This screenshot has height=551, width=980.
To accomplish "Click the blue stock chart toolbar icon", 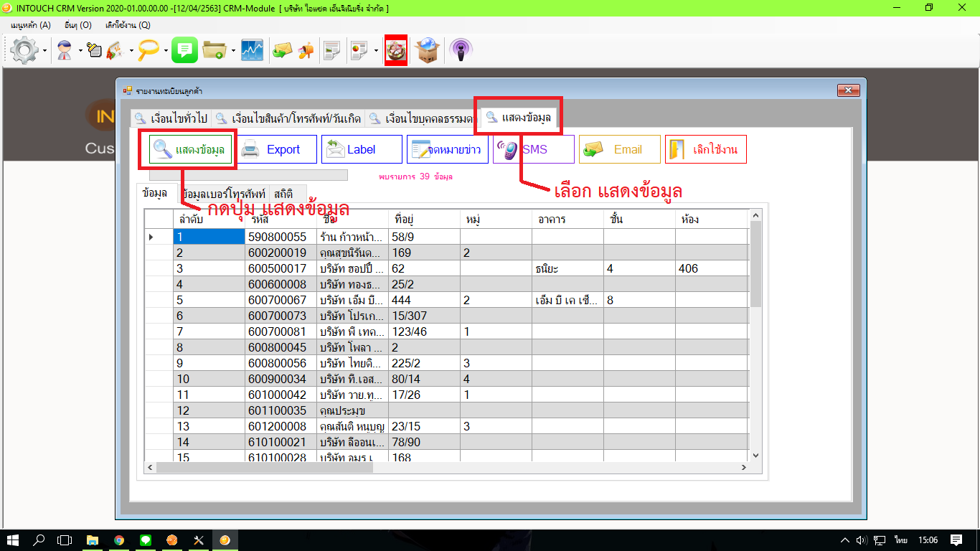I will point(252,50).
